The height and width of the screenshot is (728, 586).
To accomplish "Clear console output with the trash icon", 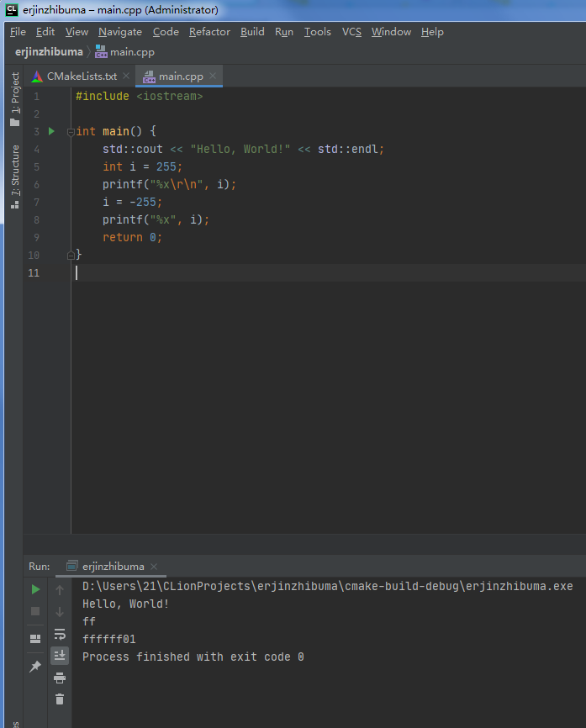I will coord(60,699).
